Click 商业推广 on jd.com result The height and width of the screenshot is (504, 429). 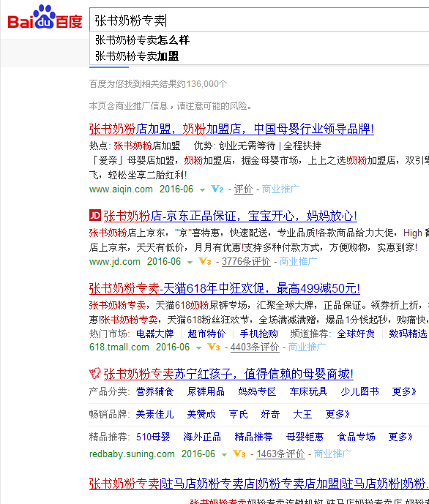(298, 261)
